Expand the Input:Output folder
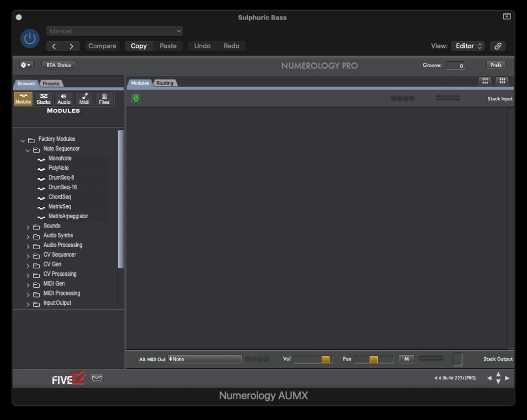This screenshot has width=527, height=420. pos(28,304)
